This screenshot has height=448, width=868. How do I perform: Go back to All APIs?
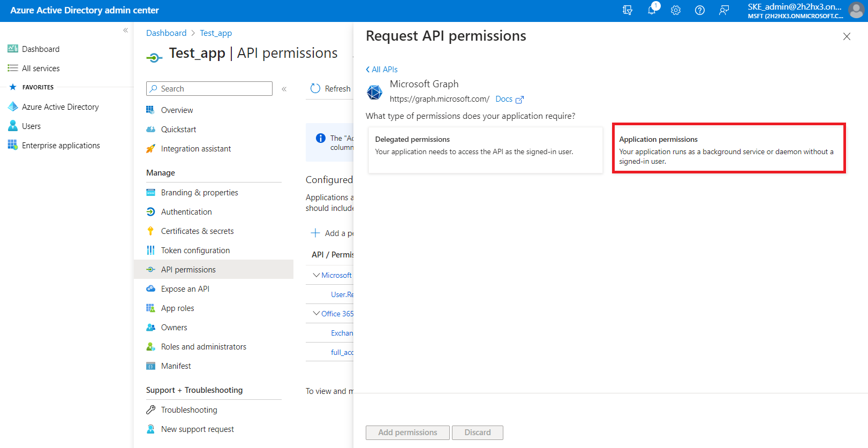pos(382,70)
